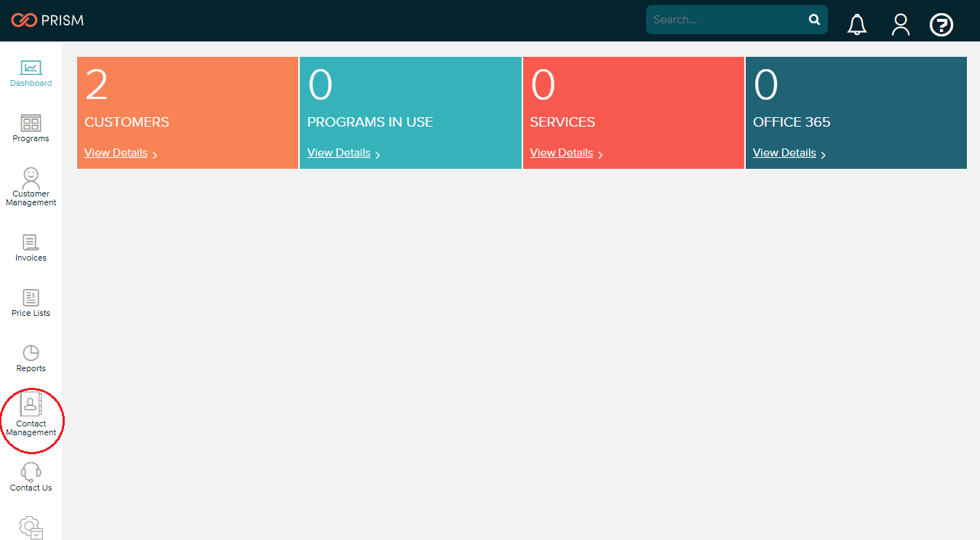Viewport: 980px width, 540px height.
Task: View Details on the Office 365 tile
Action: pos(784,152)
